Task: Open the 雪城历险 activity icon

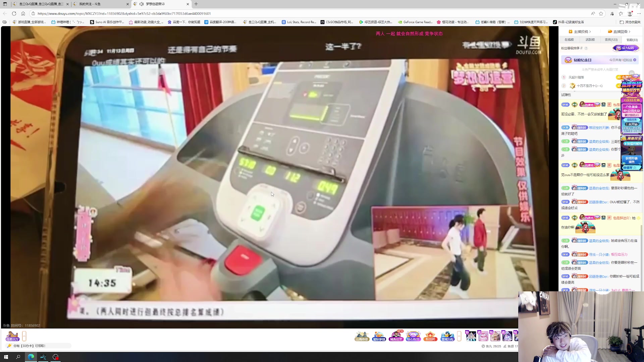Action: (x=447, y=336)
